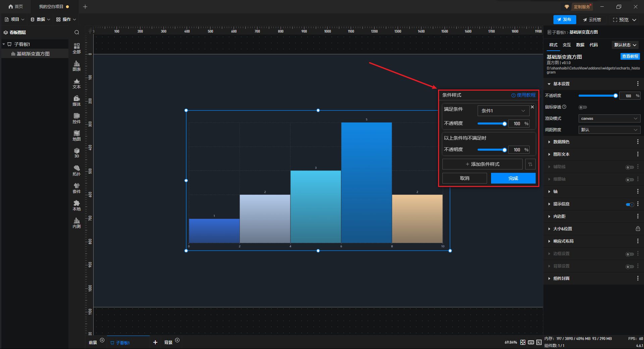Open the 全部 component category
The width and height of the screenshot is (644, 349).
click(77, 48)
